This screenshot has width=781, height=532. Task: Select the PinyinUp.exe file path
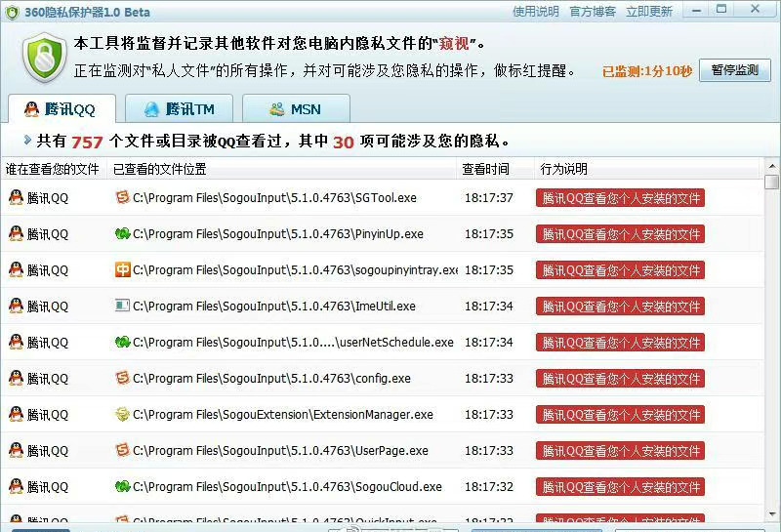pos(278,233)
